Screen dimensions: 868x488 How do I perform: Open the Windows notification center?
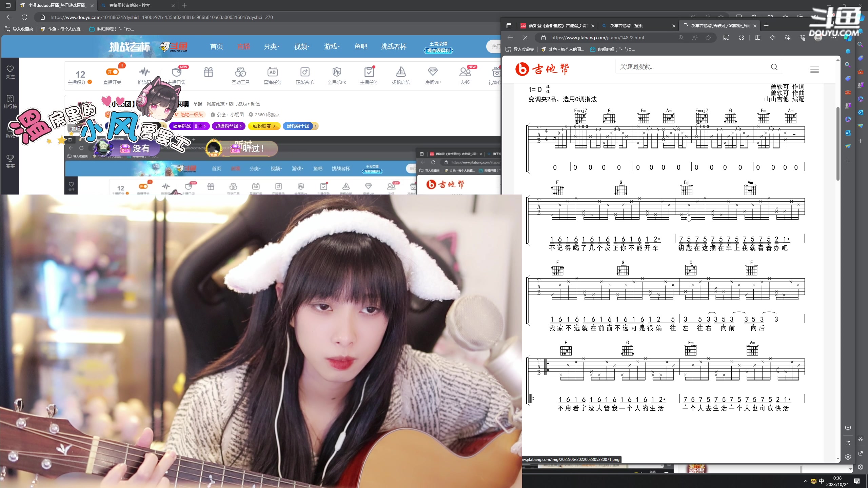857,481
